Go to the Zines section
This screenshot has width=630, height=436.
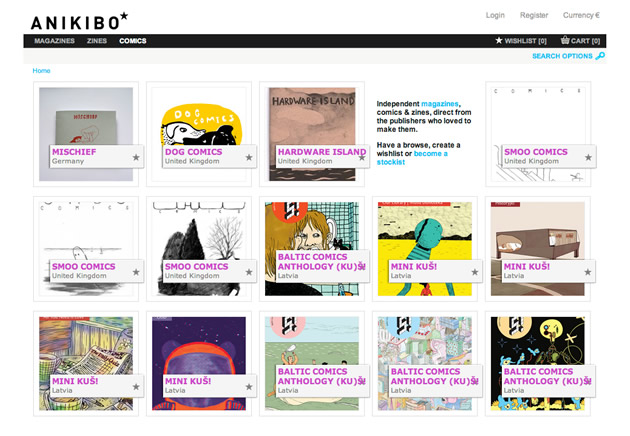pyautogui.click(x=97, y=41)
